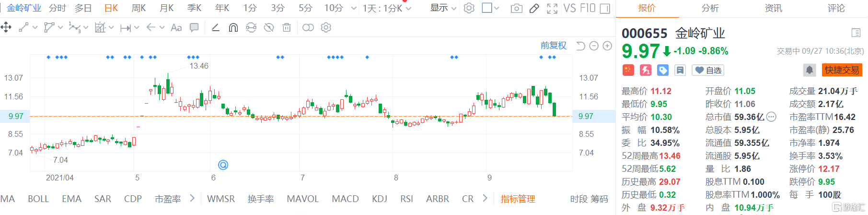Toggle the magnet snap tool
868x215 pixels.
click(x=233, y=28)
